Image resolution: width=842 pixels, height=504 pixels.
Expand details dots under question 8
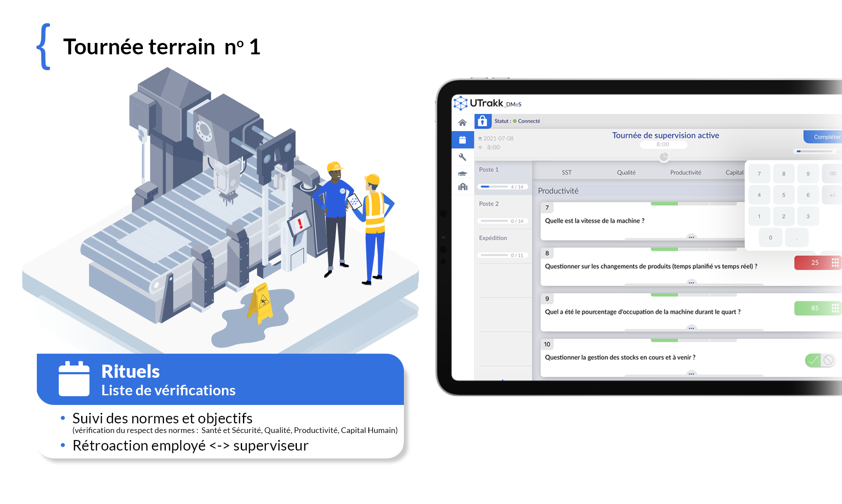coord(691,283)
